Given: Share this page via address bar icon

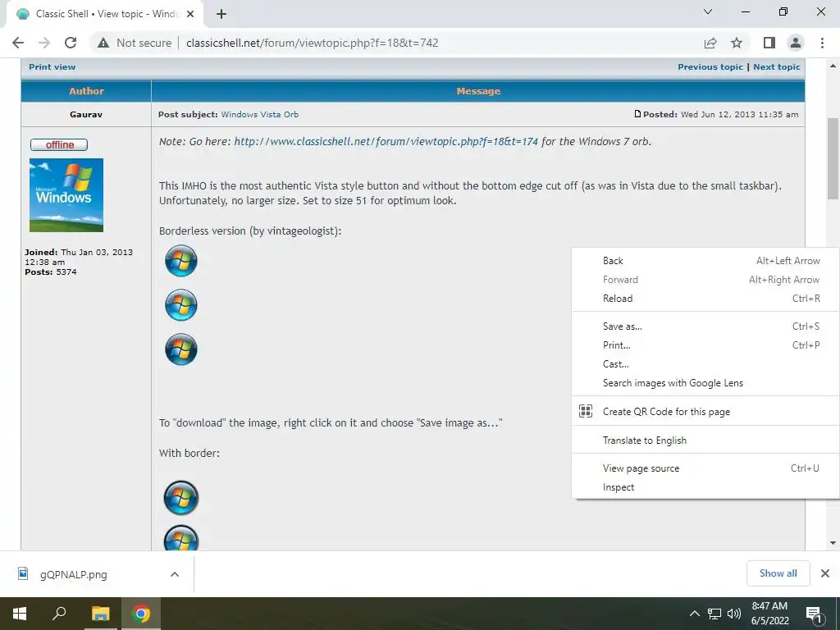Looking at the screenshot, I should [x=710, y=43].
